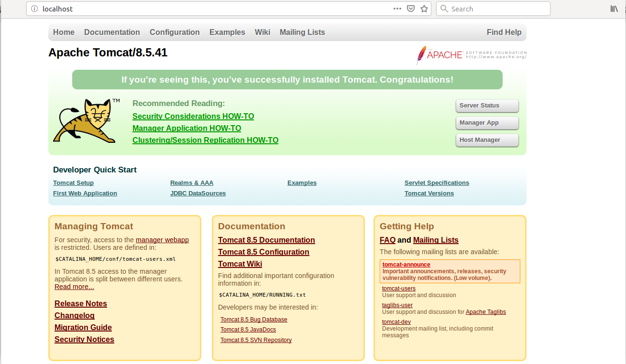Click into the browser Search field

[493, 9]
